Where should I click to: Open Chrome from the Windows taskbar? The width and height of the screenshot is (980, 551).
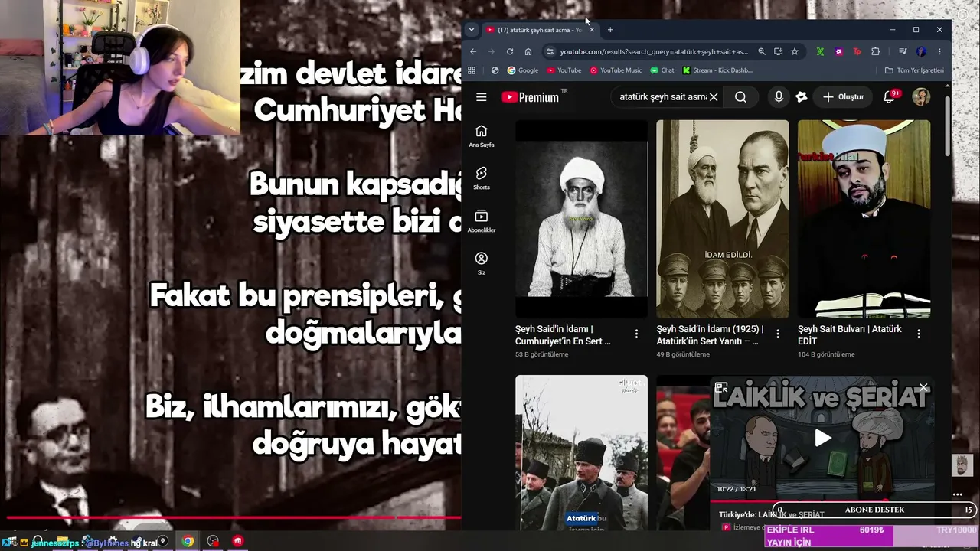point(188,541)
